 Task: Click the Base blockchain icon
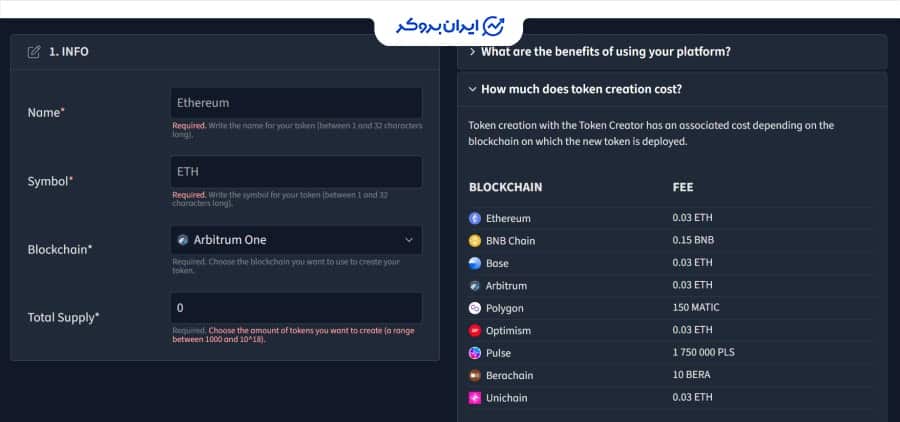[475, 263]
